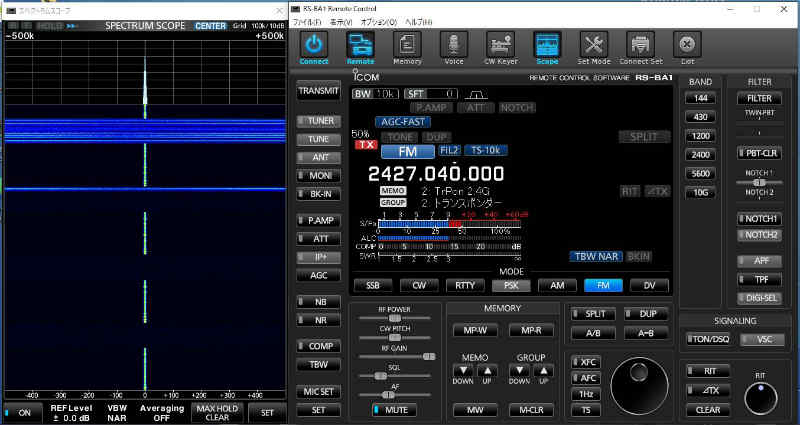Select DV mode
This screenshot has height=425, width=800.
[649, 286]
